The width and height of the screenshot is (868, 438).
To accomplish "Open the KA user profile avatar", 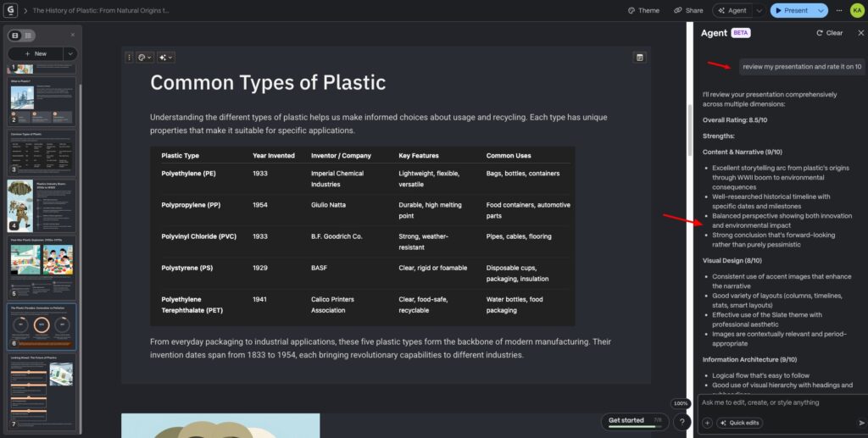I will pos(857,10).
